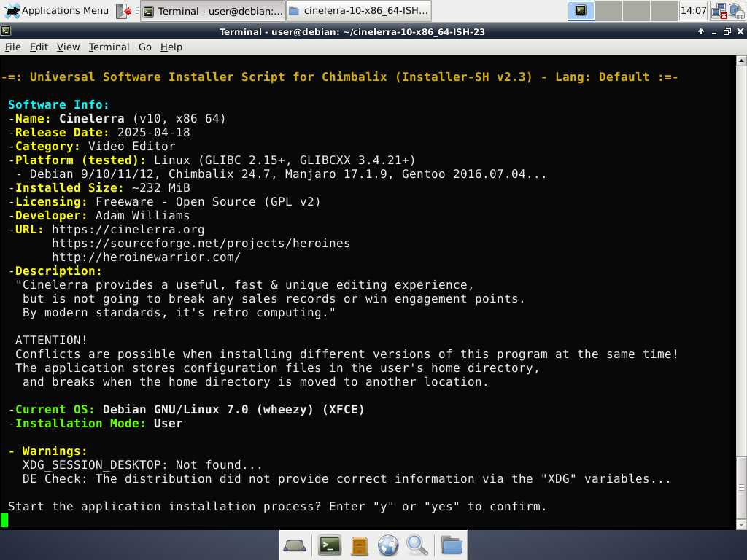The image size is (747, 560).
Task: Switch to the cinelerra-10-x86_64-ISH folder window button
Action: click(x=359, y=11)
